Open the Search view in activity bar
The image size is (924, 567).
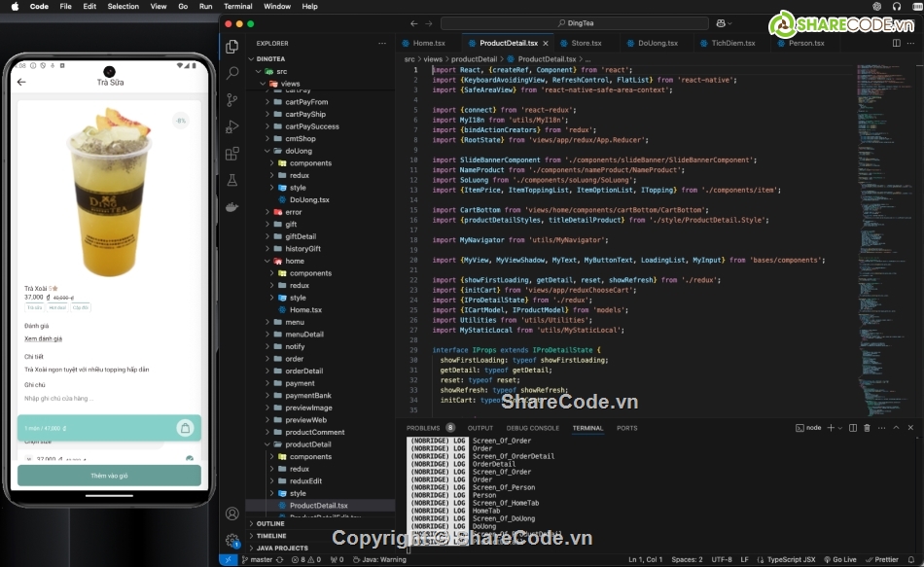pos(232,73)
